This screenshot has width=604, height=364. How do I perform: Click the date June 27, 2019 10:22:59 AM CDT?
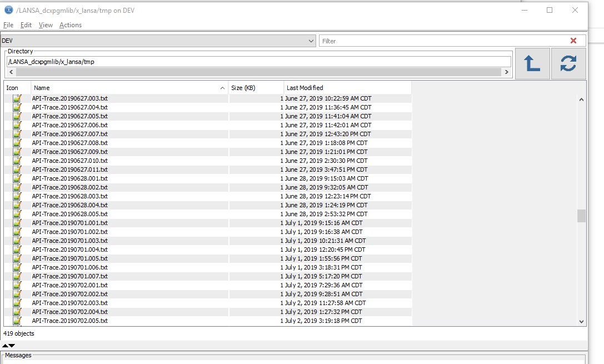point(328,98)
